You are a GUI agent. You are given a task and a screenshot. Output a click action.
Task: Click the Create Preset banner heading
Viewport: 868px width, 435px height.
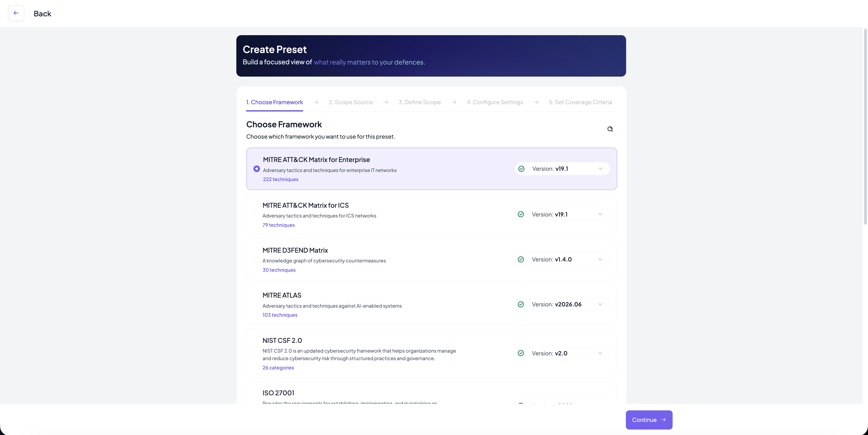275,49
